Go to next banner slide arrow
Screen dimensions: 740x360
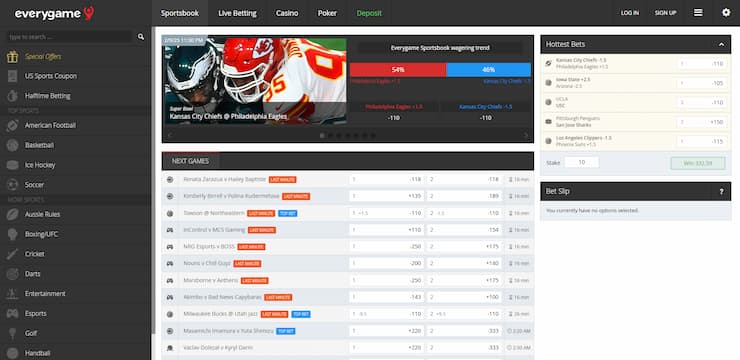coord(526,135)
